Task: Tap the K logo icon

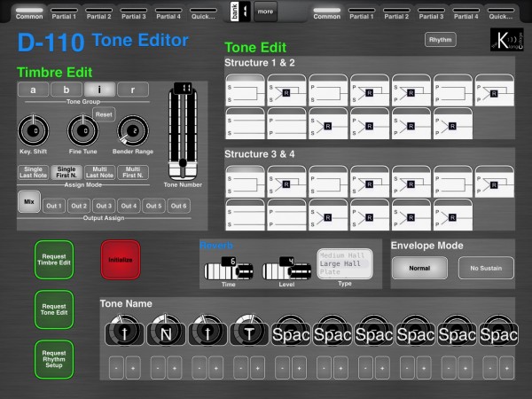Action: 506,40
